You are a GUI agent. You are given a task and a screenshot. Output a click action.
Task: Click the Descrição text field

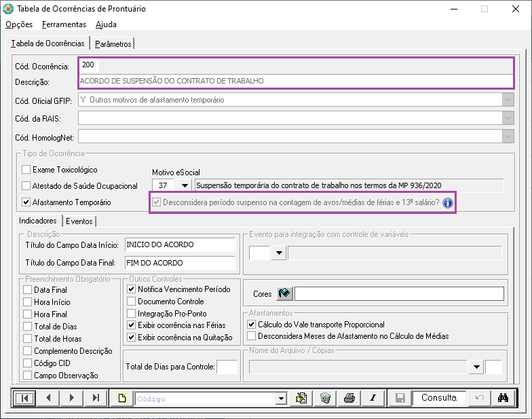pyautogui.click(x=296, y=81)
